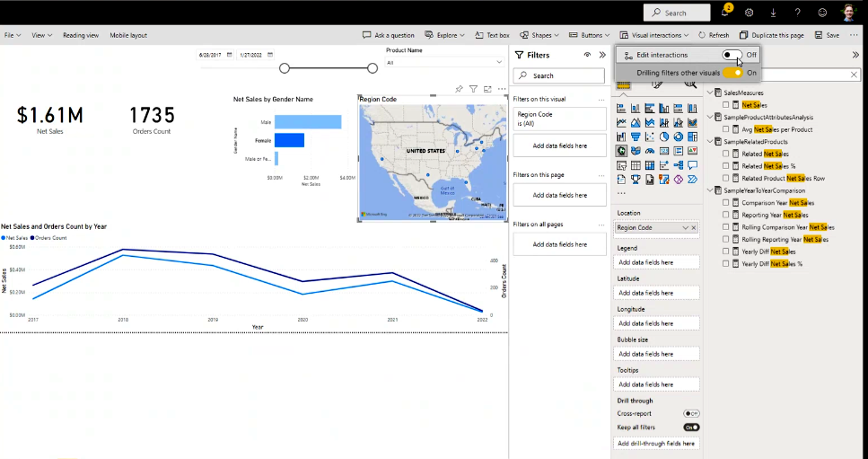
Task: Collapse the SalesMeasures table
Action: click(710, 93)
